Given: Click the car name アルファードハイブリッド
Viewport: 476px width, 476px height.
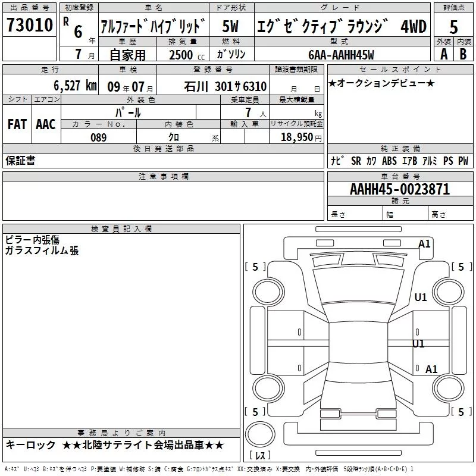Looking at the screenshot, I should point(153,26).
